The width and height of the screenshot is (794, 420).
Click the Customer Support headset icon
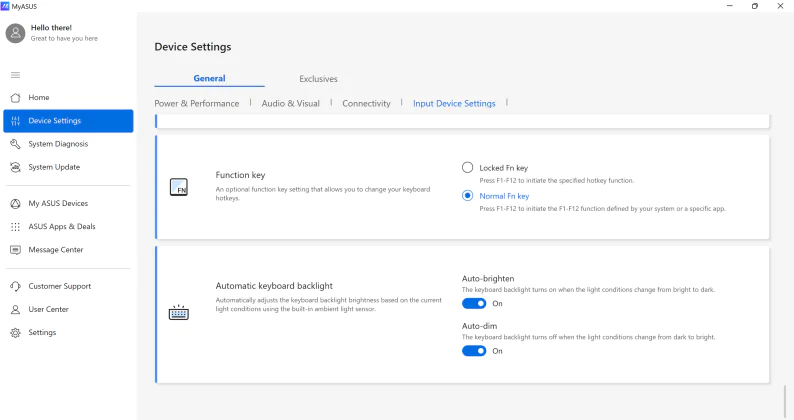(x=16, y=286)
